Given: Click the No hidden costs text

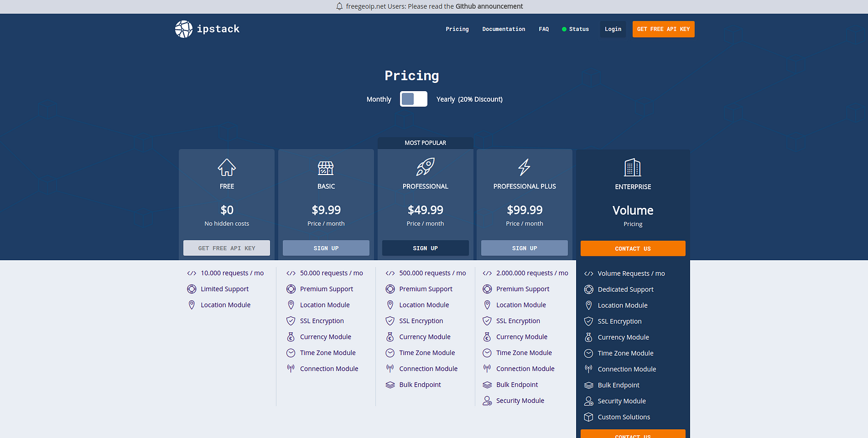Looking at the screenshot, I should click(227, 223).
